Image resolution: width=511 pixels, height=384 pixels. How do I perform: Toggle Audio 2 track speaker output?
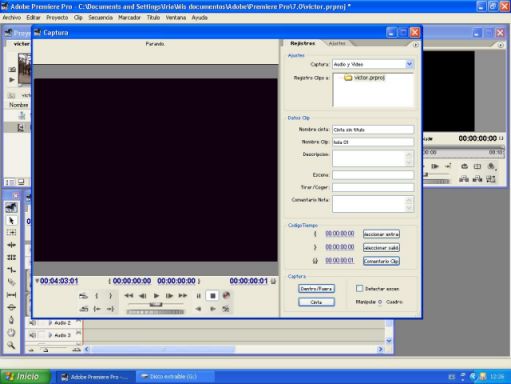point(32,323)
